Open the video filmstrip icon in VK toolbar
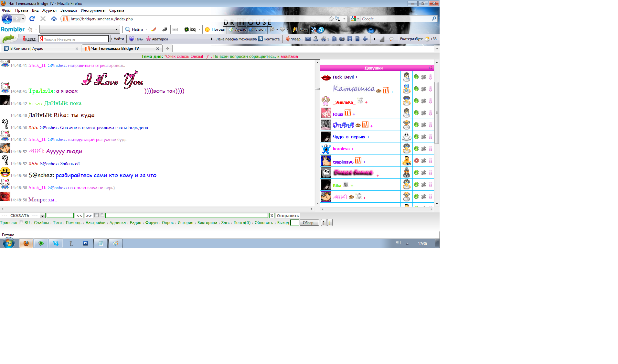The height and width of the screenshot is (364, 618). (x=350, y=39)
